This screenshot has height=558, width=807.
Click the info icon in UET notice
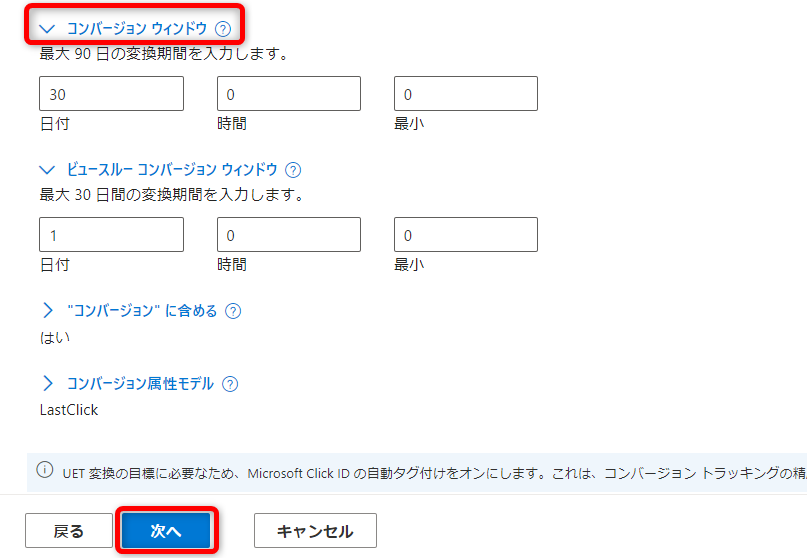point(45,469)
